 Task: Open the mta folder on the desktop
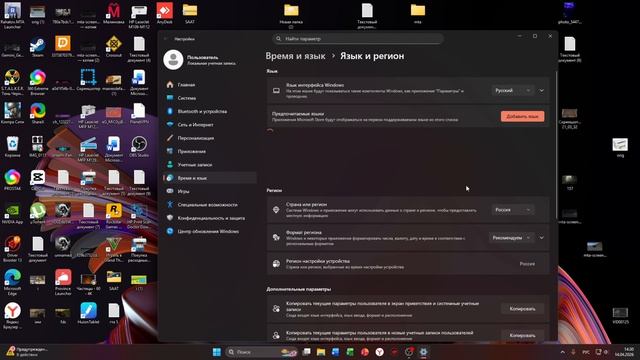[418, 13]
